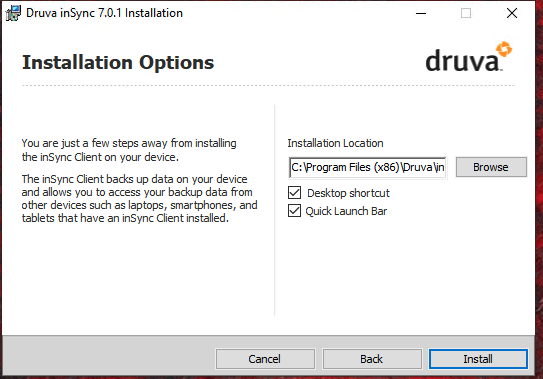543x379 pixels.
Task: Click the "You are just a few steps away" paragraph
Action: click(x=129, y=150)
